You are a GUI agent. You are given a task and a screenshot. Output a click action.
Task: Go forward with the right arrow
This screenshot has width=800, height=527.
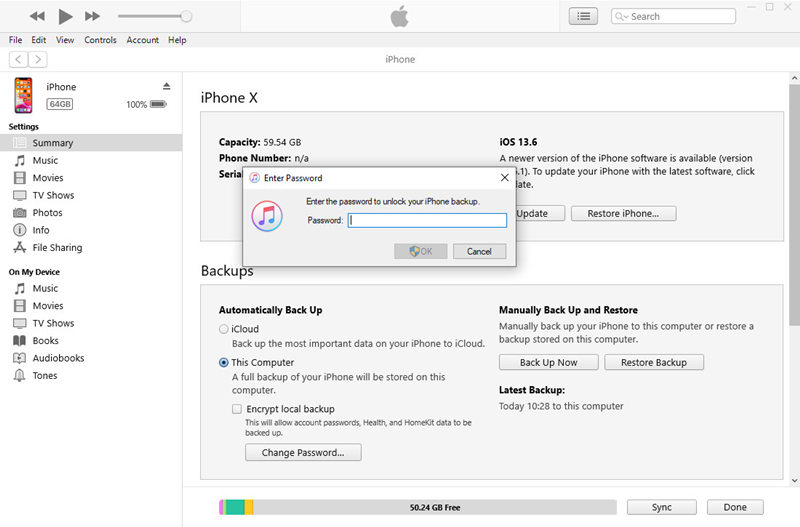[x=38, y=60]
